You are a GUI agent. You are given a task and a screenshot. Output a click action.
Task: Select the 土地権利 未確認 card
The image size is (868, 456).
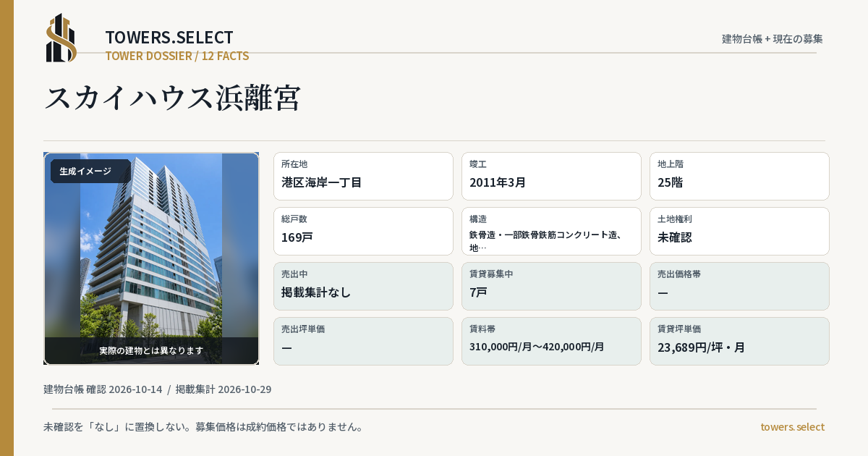[x=739, y=231]
